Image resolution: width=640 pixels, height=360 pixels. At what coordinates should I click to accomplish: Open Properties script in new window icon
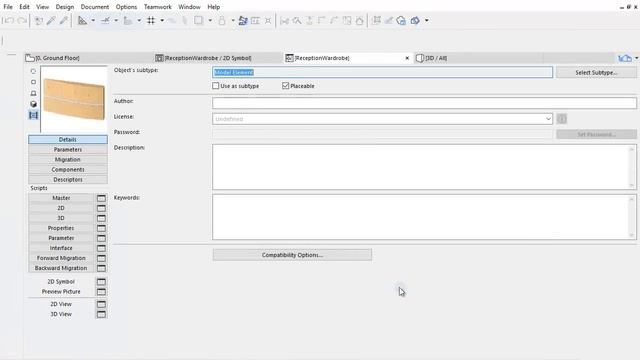click(101, 228)
